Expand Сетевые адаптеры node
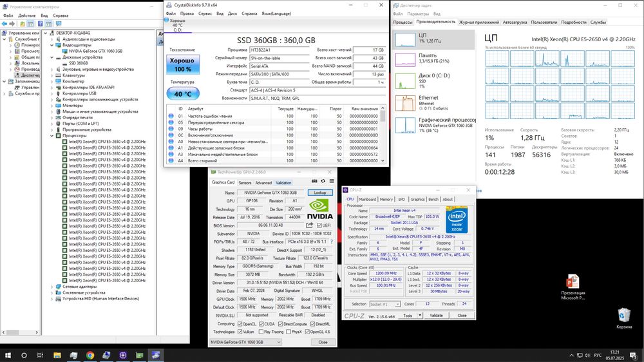Screen dimensions: 644x362 [52, 287]
